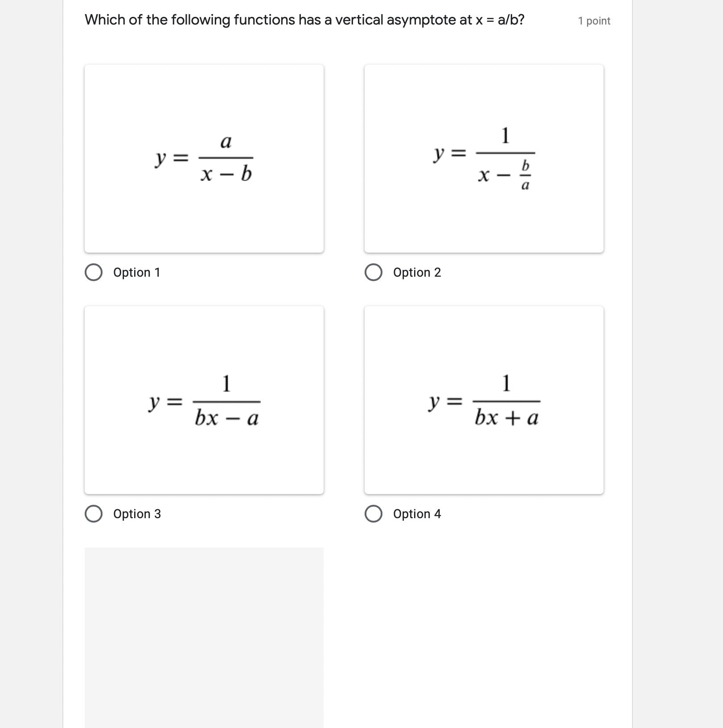Open the y = 1/(bx + a) equation image
The width and height of the screenshot is (723, 728).
(484, 400)
